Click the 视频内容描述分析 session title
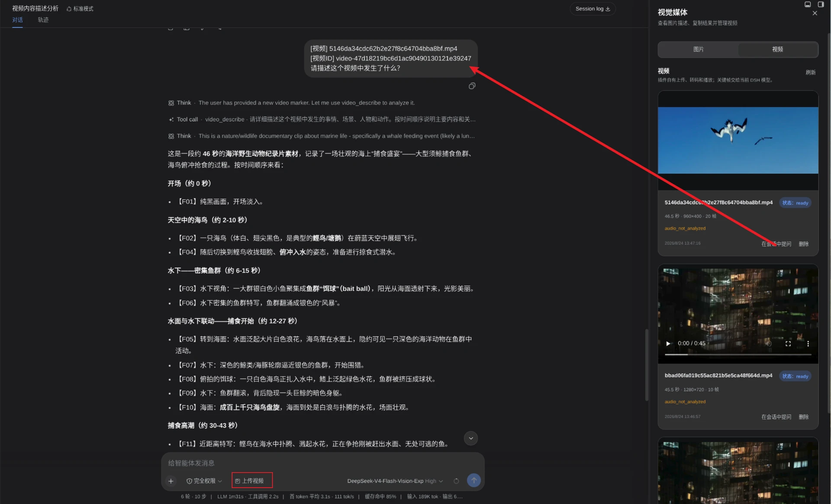This screenshot has height=504, width=831. (x=35, y=8)
